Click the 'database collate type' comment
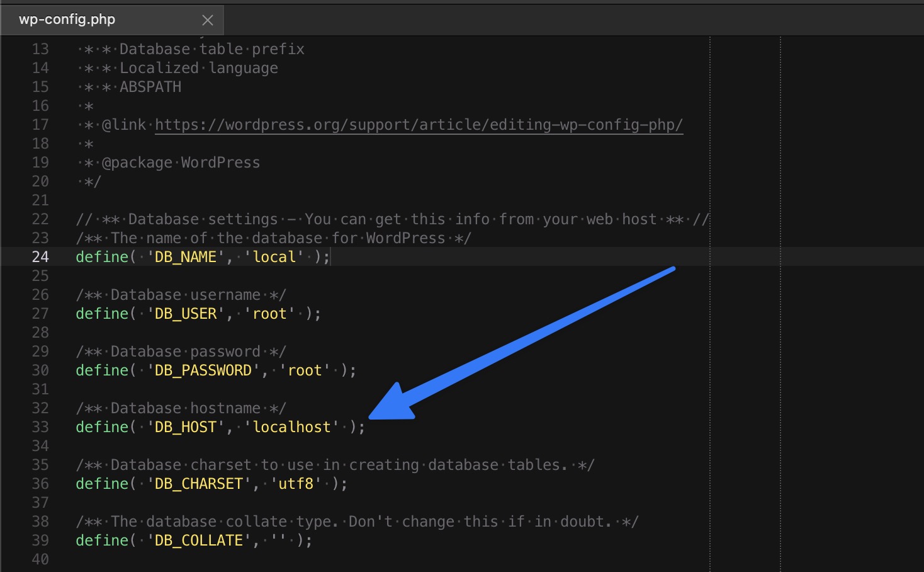This screenshot has height=572, width=924. (x=357, y=522)
